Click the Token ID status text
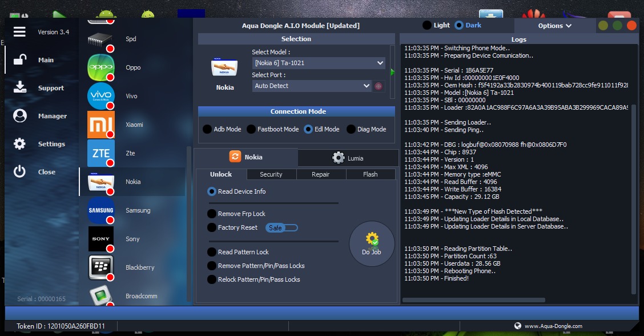644x336 pixels. [x=61, y=326]
